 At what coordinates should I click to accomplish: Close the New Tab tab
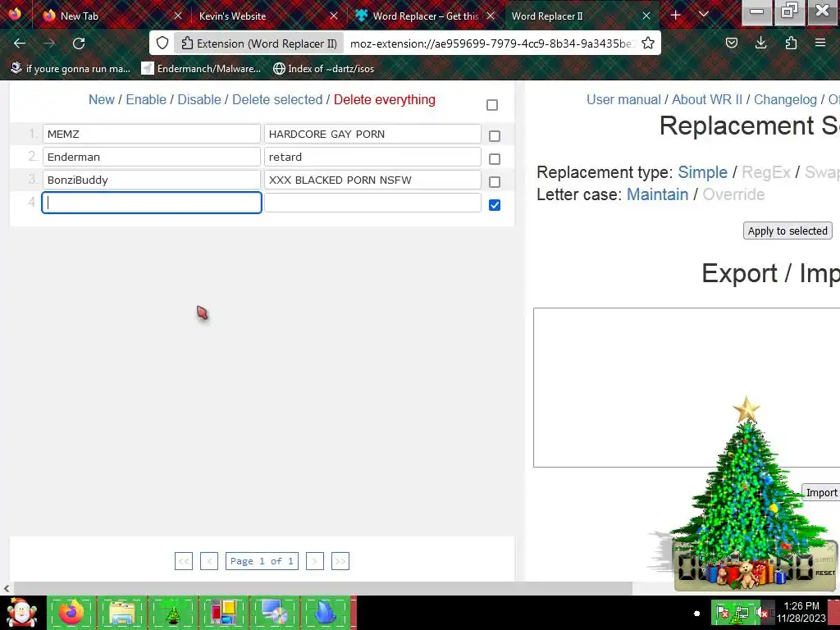click(x=178, y=16)
